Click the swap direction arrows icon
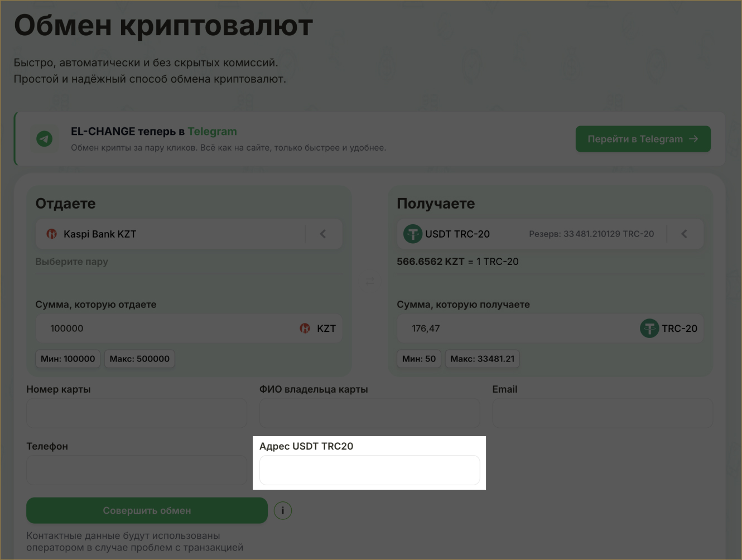This screenshot has height=560, width=742. pyautogui.click(x=370, y=281)
